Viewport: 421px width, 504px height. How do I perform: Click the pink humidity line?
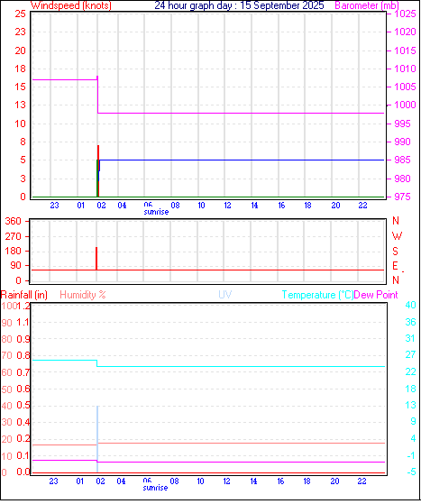coord(241,444)
